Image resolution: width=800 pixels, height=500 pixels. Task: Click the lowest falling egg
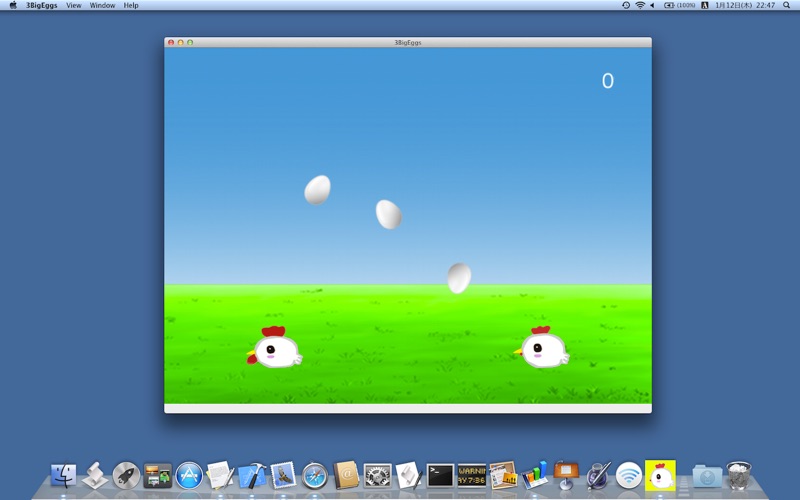click(459, 278)
